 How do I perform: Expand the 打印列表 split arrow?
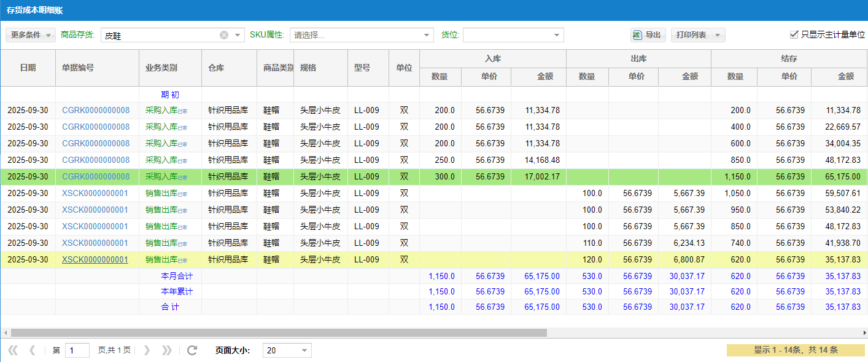pos(718,35)
